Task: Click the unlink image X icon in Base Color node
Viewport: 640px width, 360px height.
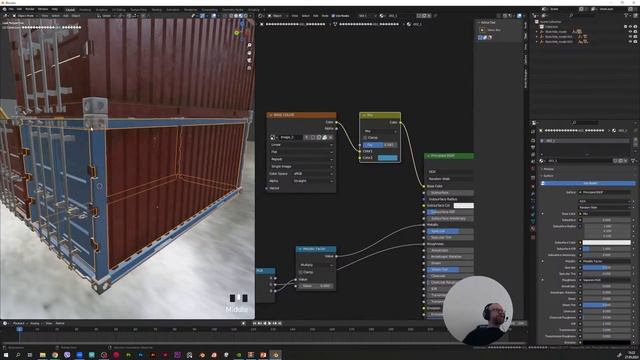Action: coord(331,138)
